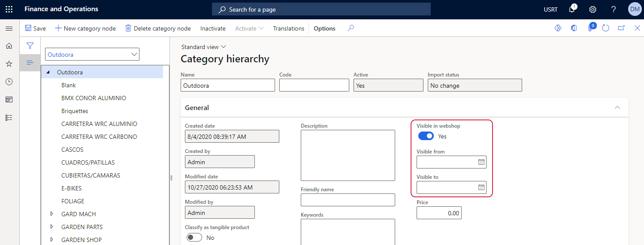Screen dimensions: 644x245
Task: Expand the GARD MACH tree node
Action: [52, 214]
